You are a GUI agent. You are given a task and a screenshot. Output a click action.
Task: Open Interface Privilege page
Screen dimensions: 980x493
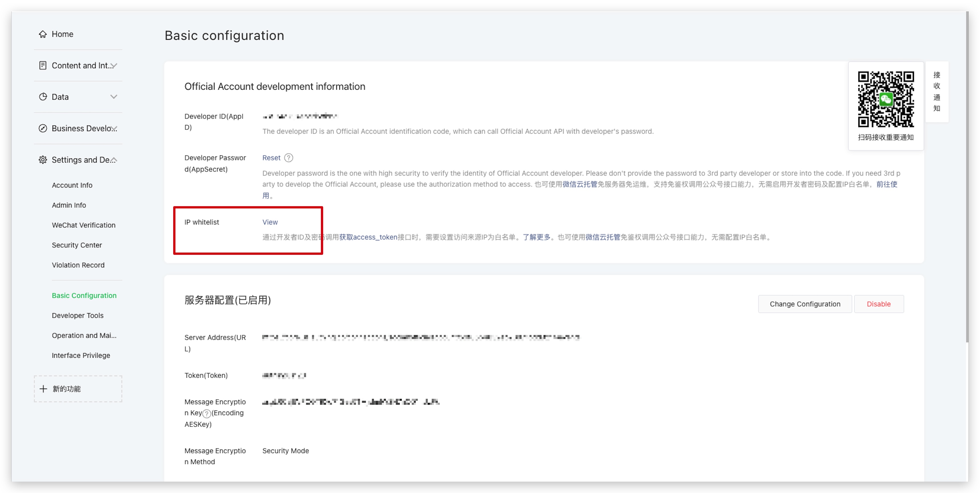point(81,356)
